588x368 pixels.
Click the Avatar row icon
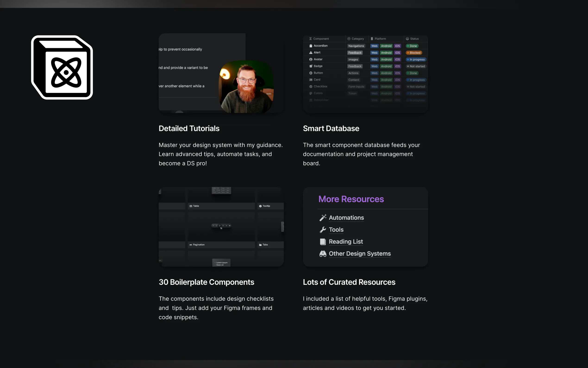(x=311, y=59)
